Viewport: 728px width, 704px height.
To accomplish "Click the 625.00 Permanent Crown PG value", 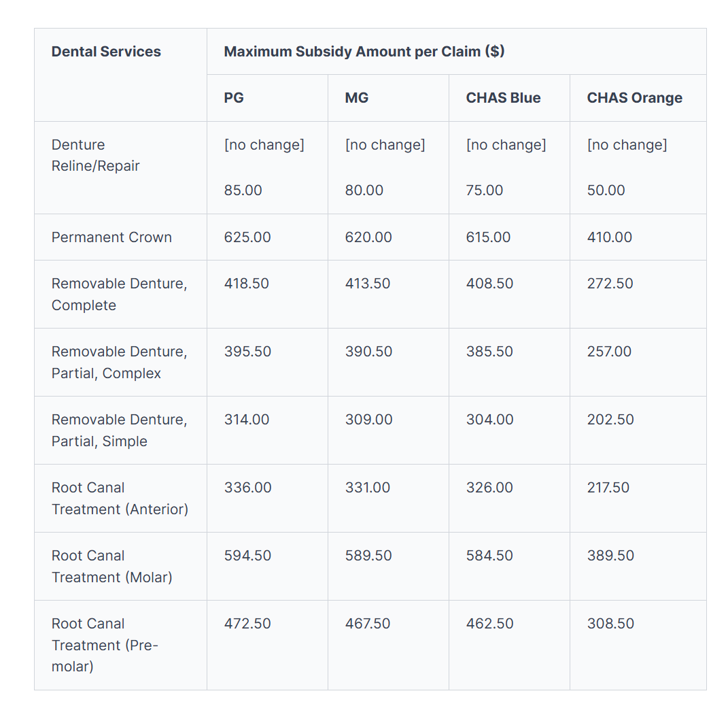I will [x=247, y=237].
